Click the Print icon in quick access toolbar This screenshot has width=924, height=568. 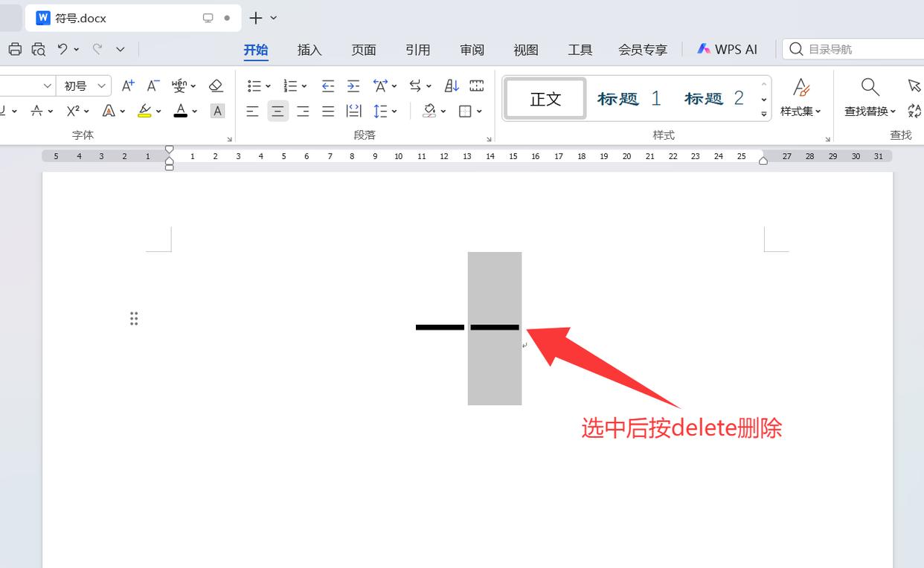[x=15, y=49]
